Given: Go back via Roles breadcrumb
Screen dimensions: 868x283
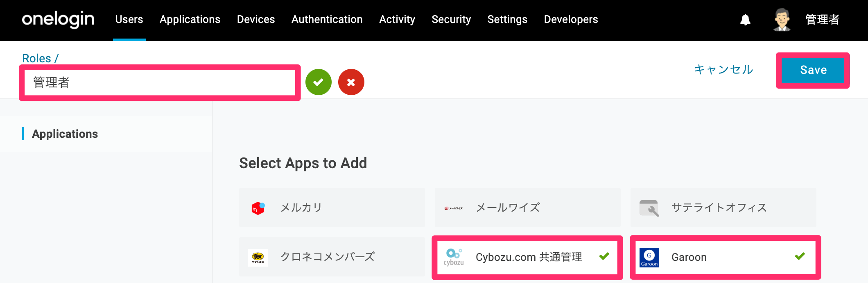Looking at the screenshot, I should 36,58.
